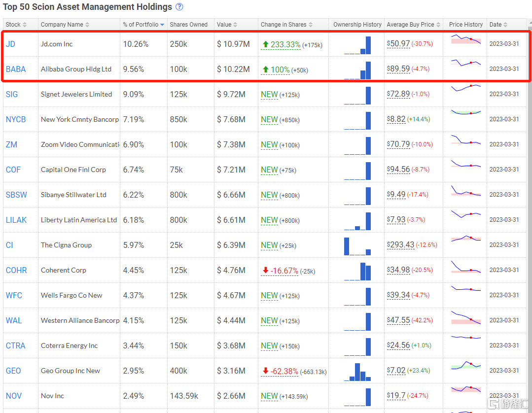Image resolution: width=532 pixels, height=413 pixels.
Task: Click The Cigna Group ownership history bars
Action: [357, 246]
